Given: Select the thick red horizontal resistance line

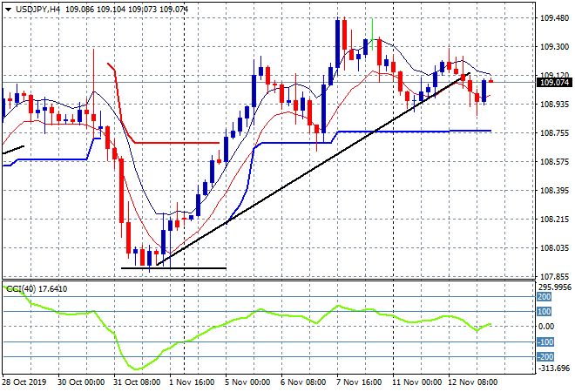Looking at the screenshot, I should pyautogui.click(x=177, y=143).
